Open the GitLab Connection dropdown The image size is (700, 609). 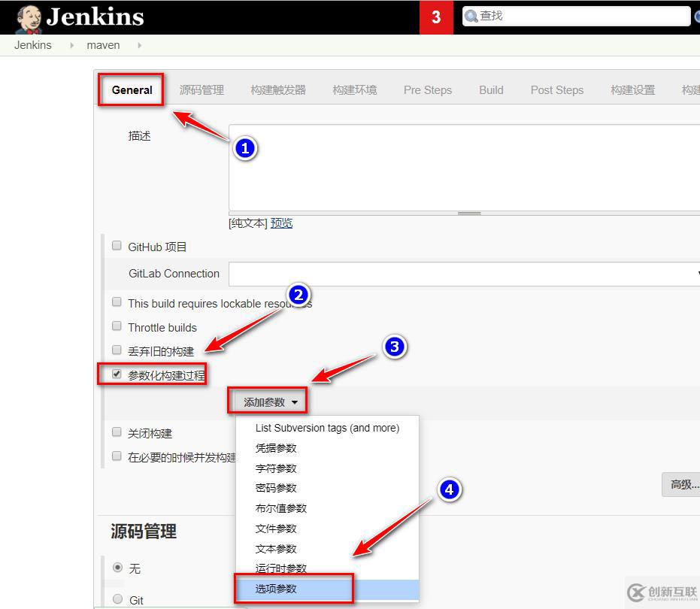tap(465, 274)
